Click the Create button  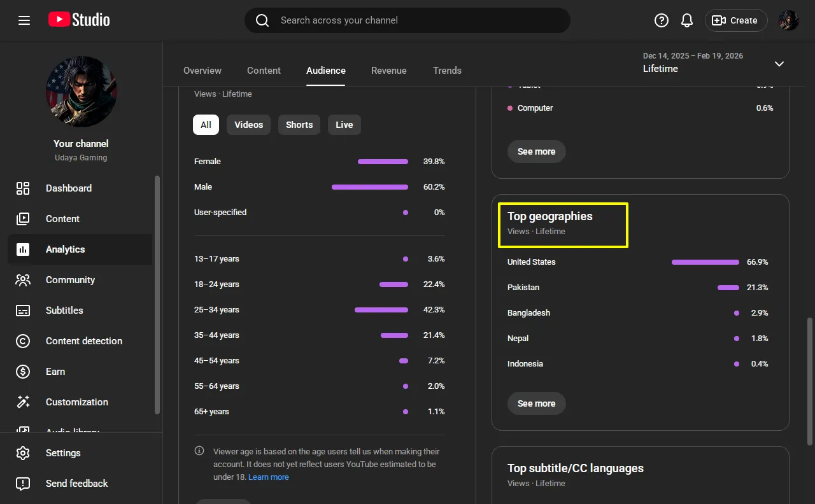(736, 20)
